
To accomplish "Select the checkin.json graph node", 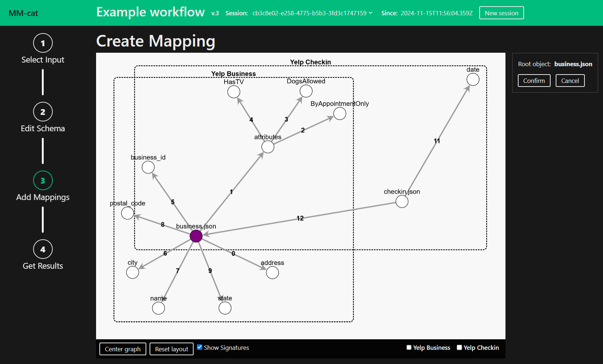I will pyautogui.click(x=402, y=201).
